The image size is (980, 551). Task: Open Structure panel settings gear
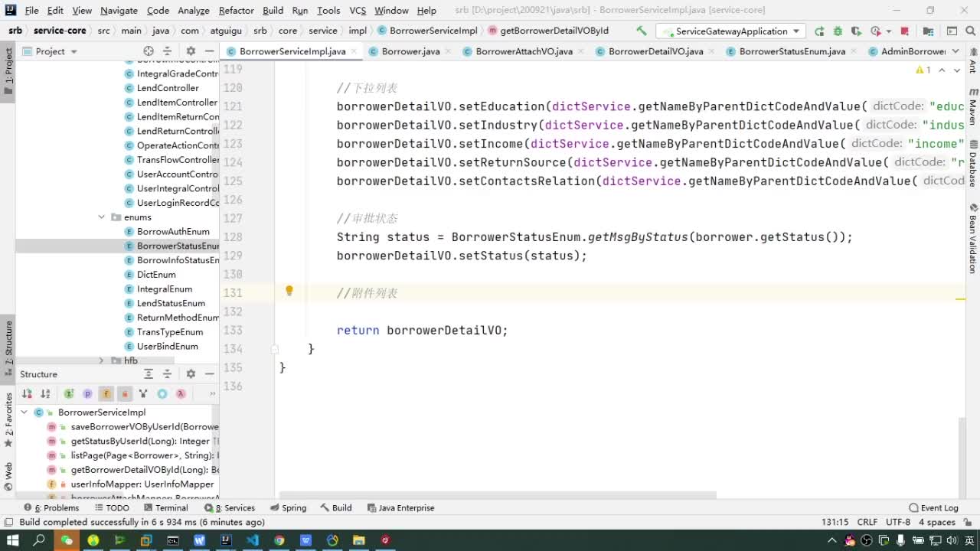click(191, 374)
